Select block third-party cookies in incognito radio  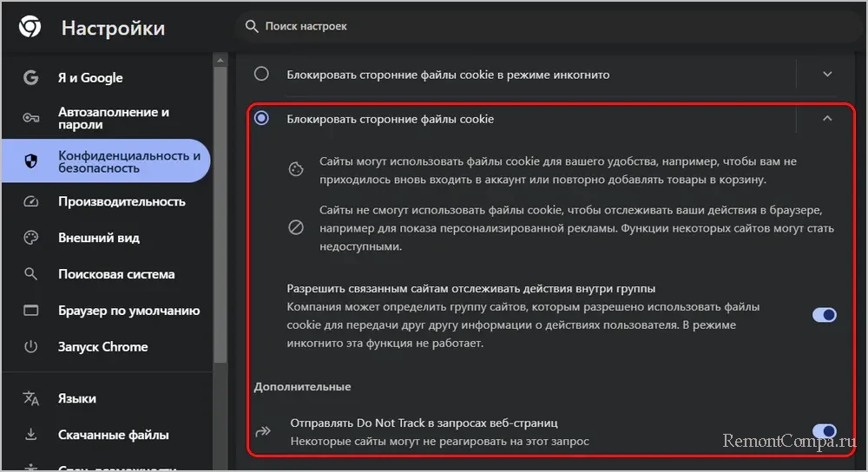261,75
